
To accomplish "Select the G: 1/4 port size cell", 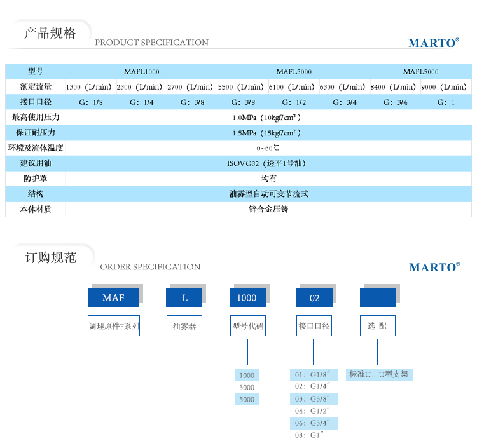I will click(142, 102).
